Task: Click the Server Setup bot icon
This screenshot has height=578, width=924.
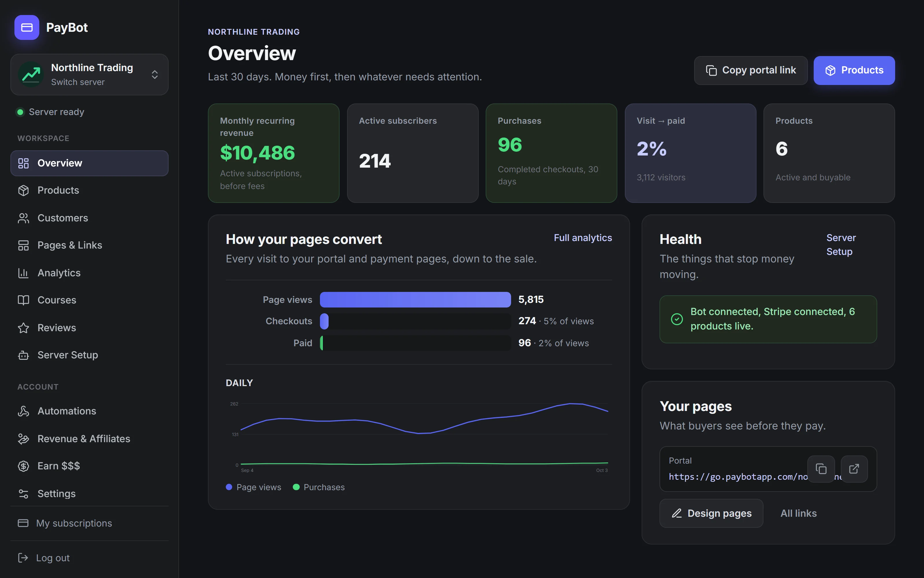Action: pos(23,355)
